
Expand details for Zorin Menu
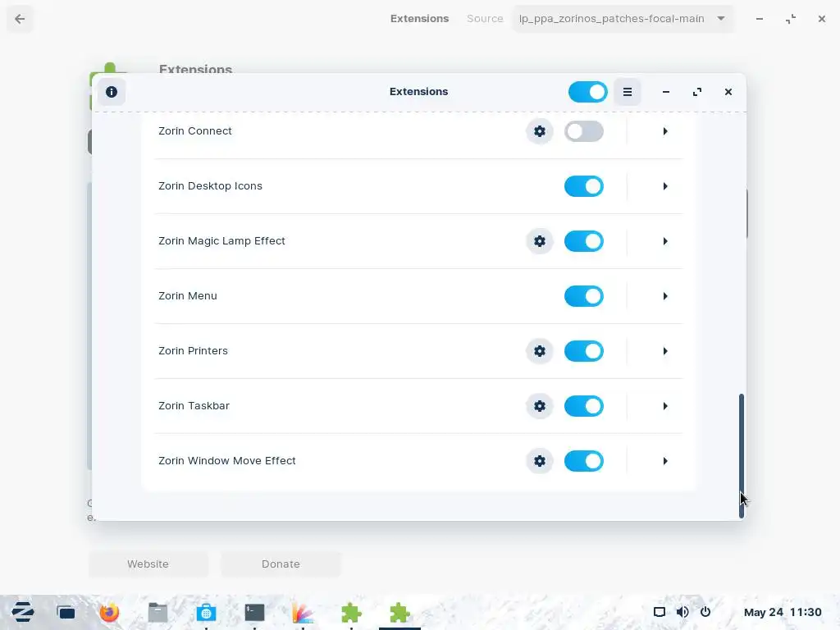coord(664,296)
